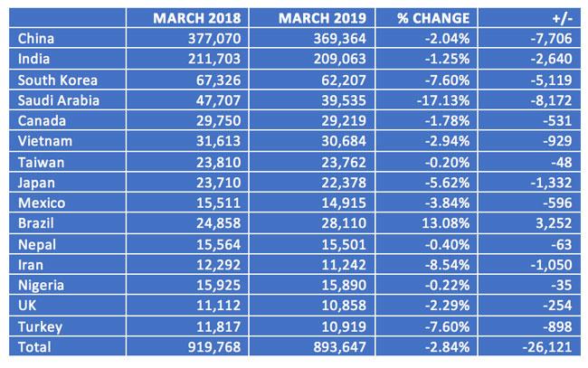Click Canada's March 2018 value 29,750
Screen dimensions: 588x368
[x=187, y=120]
